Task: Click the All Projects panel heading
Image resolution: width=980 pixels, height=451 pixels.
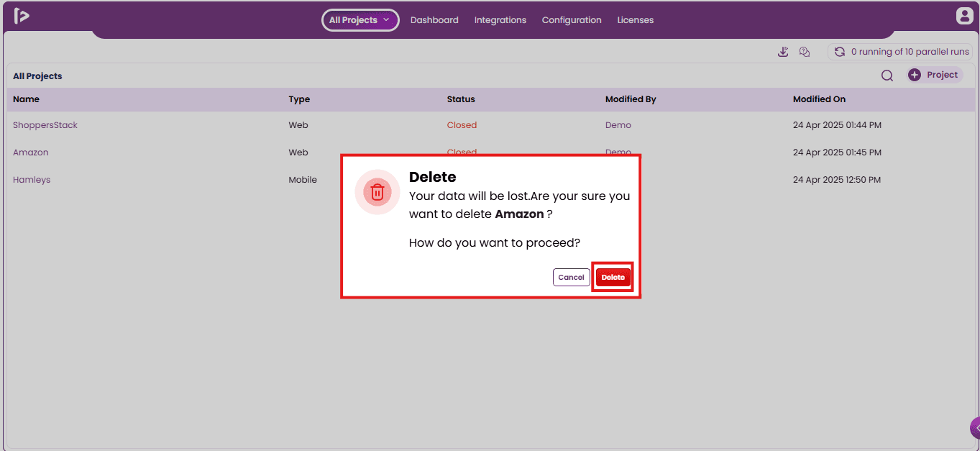Action: [x=37, y=76]
